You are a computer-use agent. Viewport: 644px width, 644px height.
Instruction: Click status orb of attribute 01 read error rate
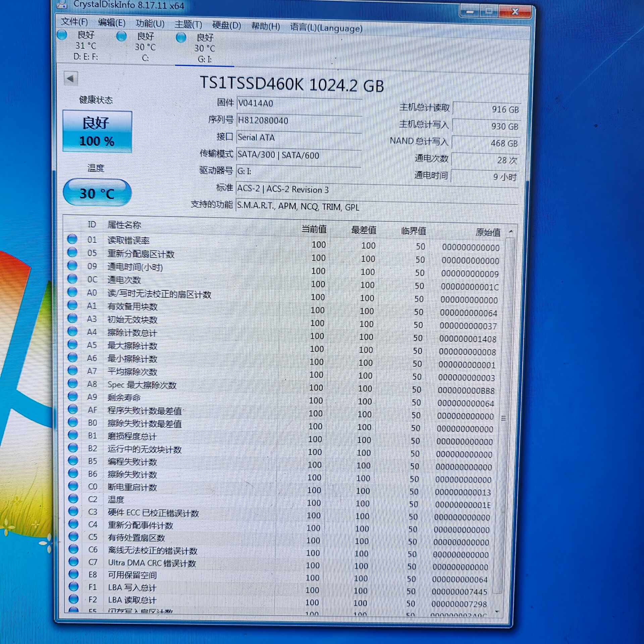[x=72, y=239]
